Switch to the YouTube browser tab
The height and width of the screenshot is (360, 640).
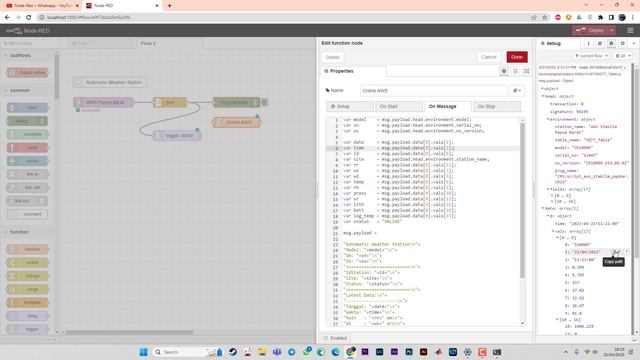(x=41, y=6)
